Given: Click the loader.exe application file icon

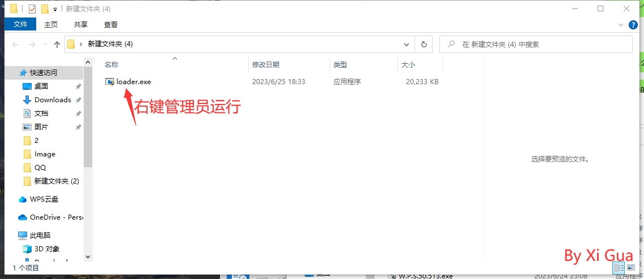Looking at the screenshot, I should [110, 82].
